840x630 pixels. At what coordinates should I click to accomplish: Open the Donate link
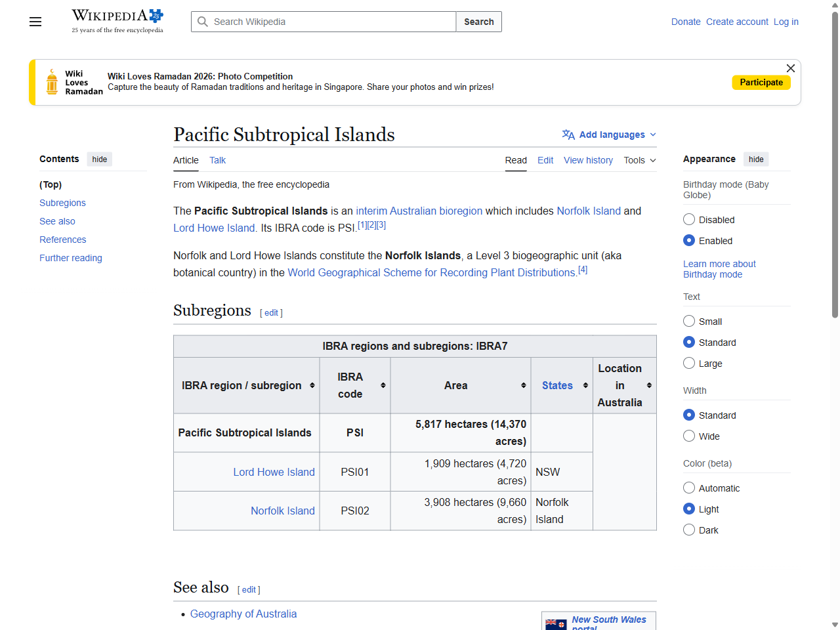tap(686, 22)
